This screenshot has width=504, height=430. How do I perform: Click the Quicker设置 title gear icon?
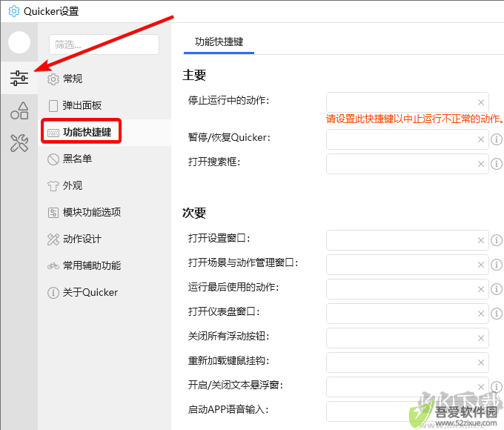[14, 11]
